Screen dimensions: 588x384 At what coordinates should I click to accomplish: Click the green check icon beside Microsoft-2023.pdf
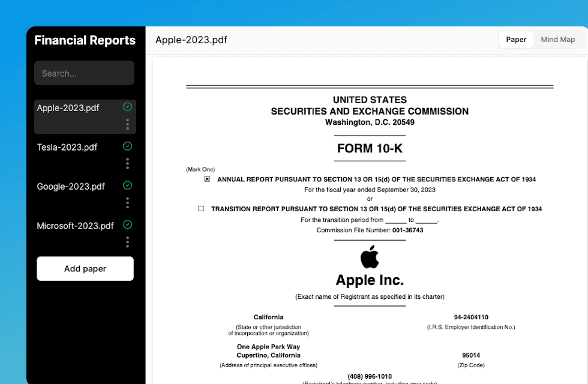(x=127, y=225)
